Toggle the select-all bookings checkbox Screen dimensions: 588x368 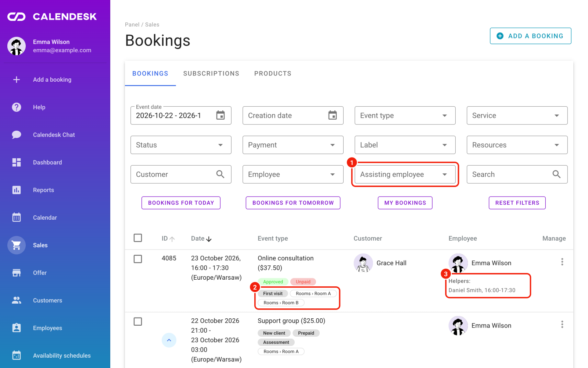[138, 238]
